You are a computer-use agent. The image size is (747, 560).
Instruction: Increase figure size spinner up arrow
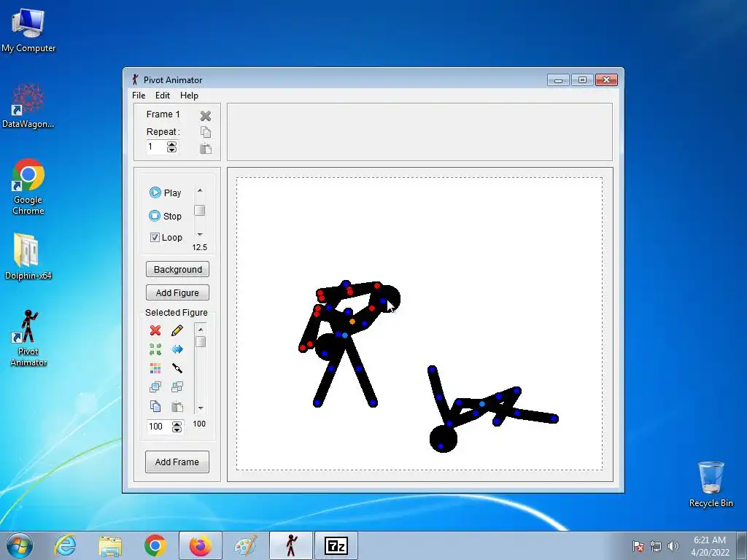pos(177,424)
